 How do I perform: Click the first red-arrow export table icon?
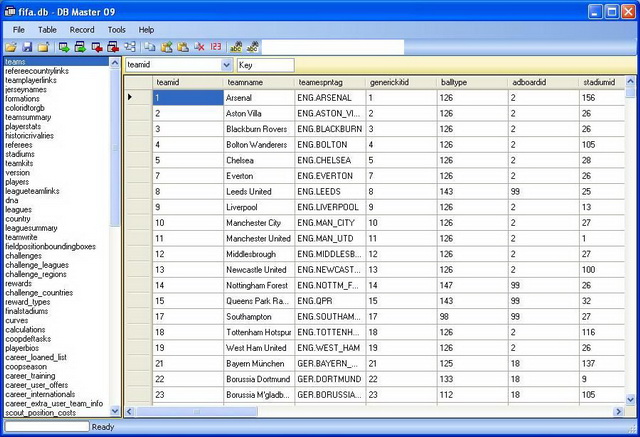pyautogui.click(x=97, y=47)
